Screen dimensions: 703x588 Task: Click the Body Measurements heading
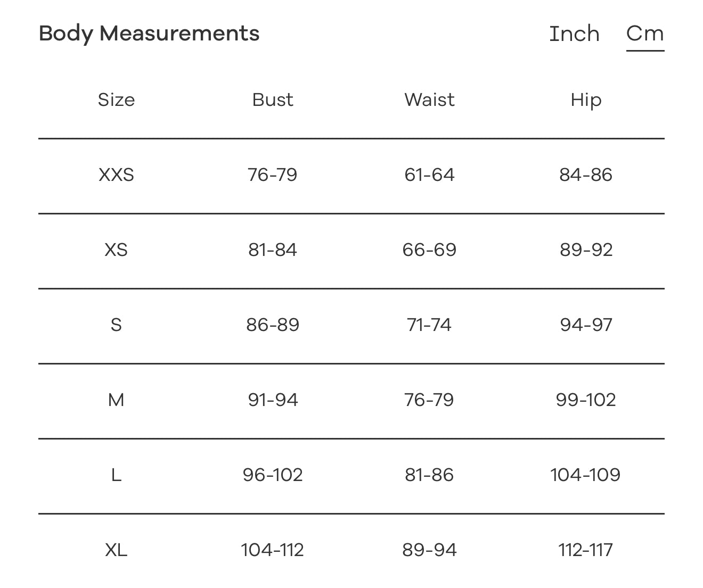coord(149,34)
